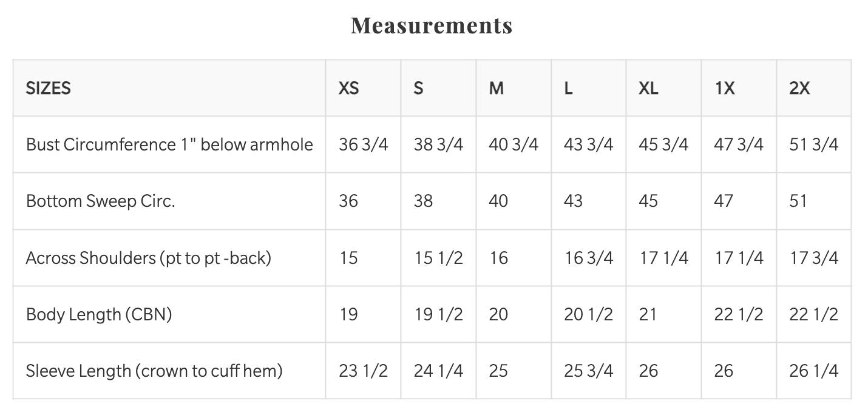This screenshot has height=415, width=868.
Task: Click the M size column header
Action: tap(497, 89)
